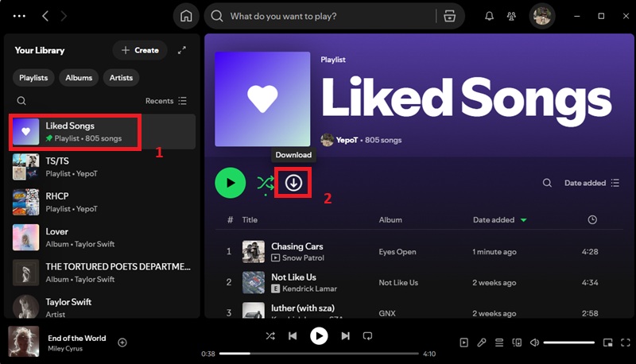Screen dimensions: 636x364
Task: Open Now Playing view
Action: 463,343
